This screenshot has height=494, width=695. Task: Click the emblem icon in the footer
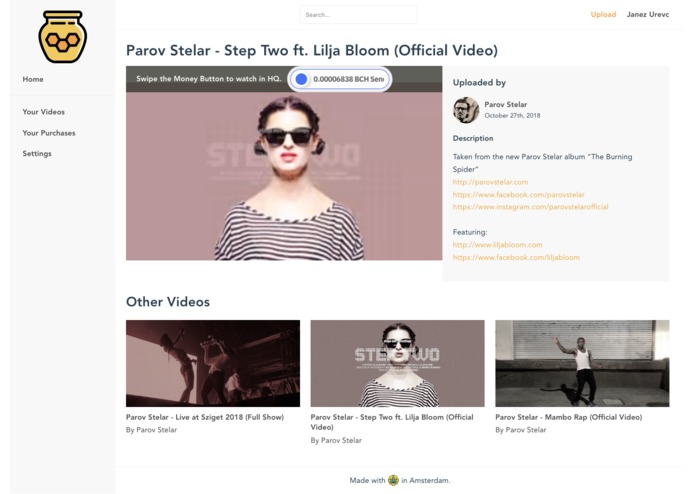coord(393,480)
